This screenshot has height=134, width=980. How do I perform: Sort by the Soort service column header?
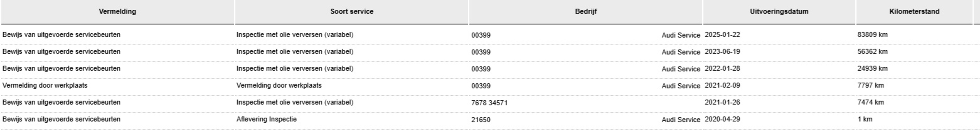351,11
